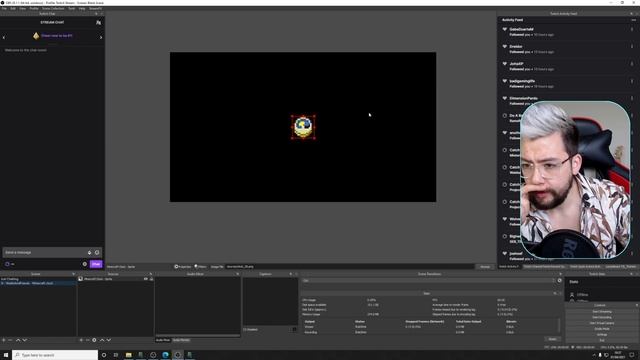640x360 pixels.
Task: Open the File menu
Action: tap(4, 8)
